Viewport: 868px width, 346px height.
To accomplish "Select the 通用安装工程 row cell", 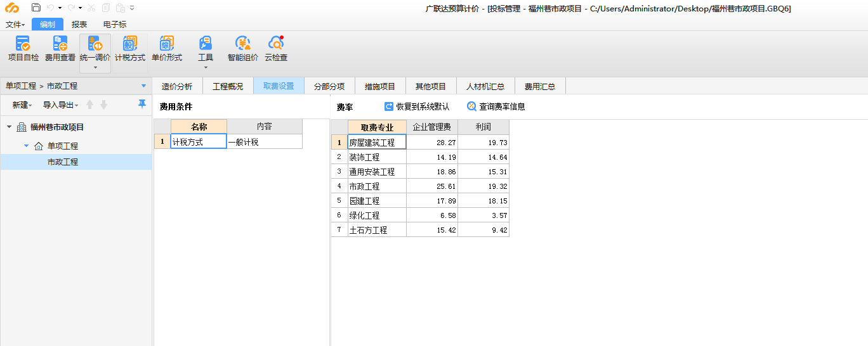I will click(377, 172).
